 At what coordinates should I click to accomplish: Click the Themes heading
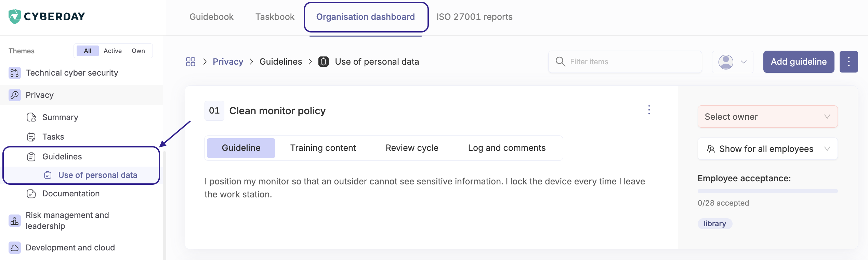(22, 51)
